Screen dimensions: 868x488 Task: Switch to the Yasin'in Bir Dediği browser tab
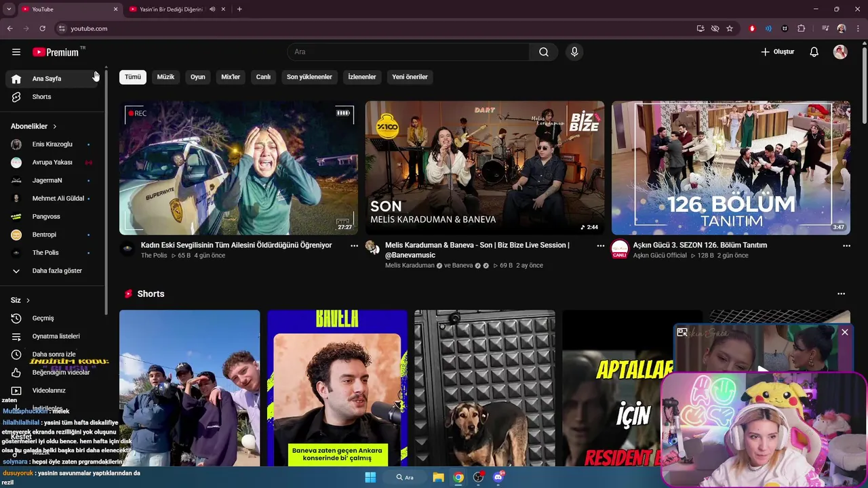pos(171,9)
